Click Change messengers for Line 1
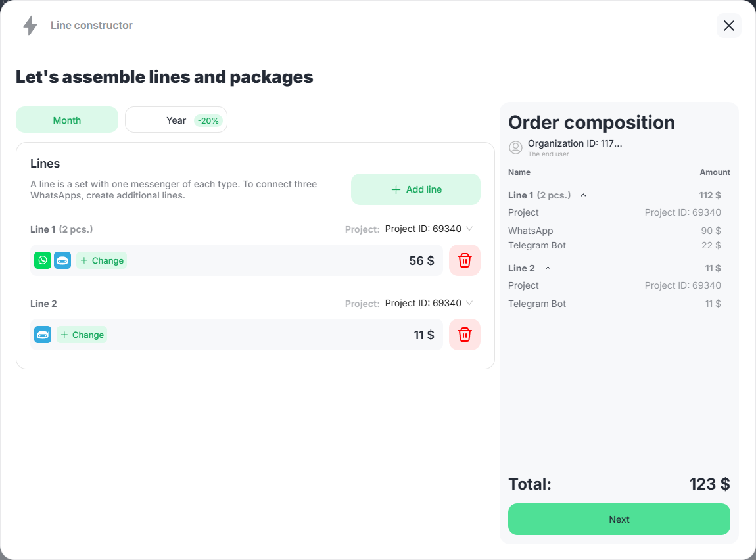 pyautogui.click(x=101, y=260)
